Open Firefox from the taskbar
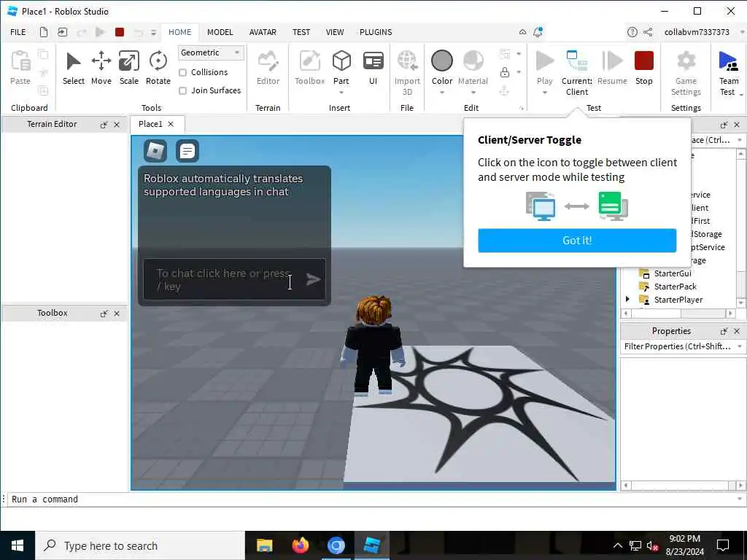This screenshot has height=560, width=747. point(300,545)
